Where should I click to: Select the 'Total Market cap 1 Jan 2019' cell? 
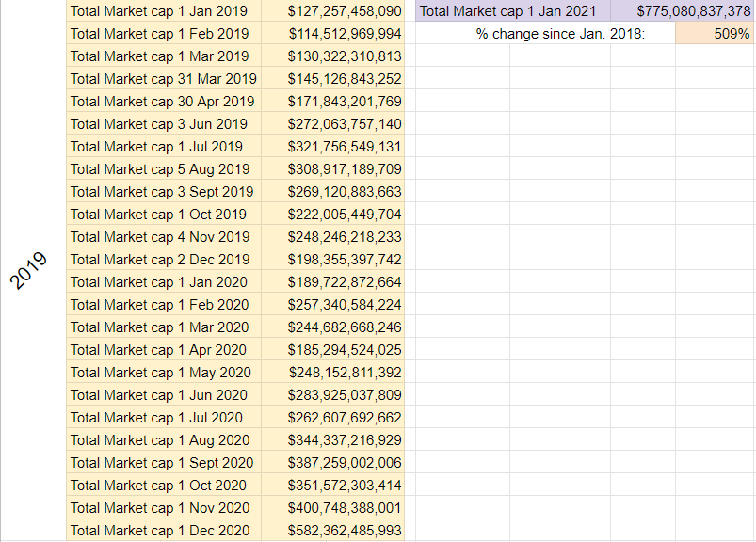click(164, 10)
